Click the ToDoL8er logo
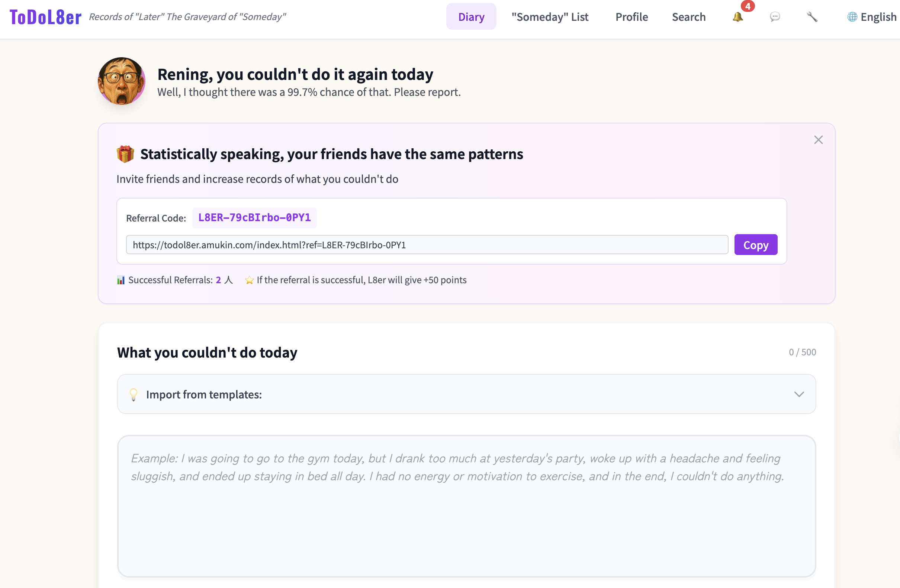 45,16
